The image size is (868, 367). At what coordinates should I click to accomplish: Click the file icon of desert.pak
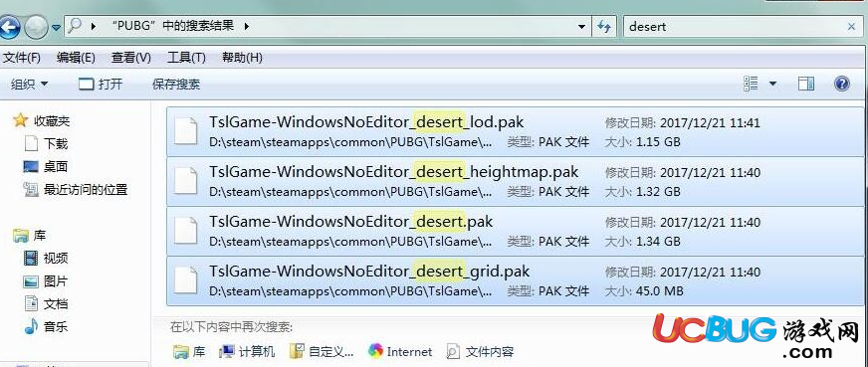tap(185, 232)
